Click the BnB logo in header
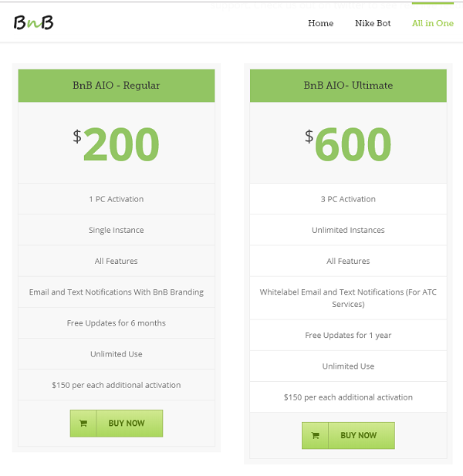This screenshot has height=476, width=463. tap(33, 22)
